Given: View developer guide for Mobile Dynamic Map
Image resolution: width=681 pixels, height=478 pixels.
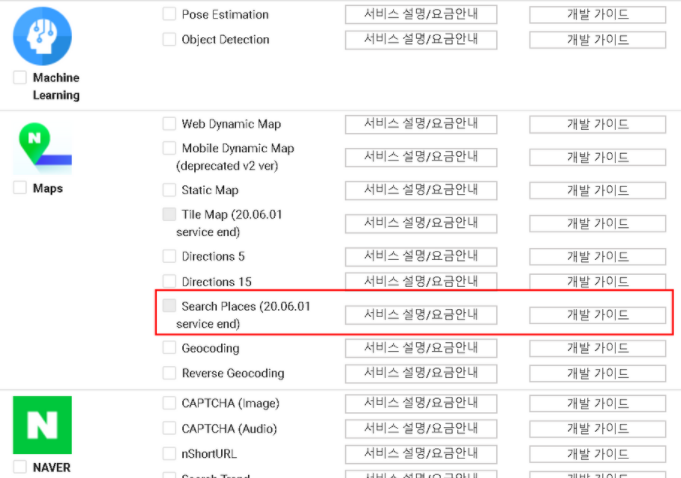Looking at the screenshot, I should click(597, 157).
